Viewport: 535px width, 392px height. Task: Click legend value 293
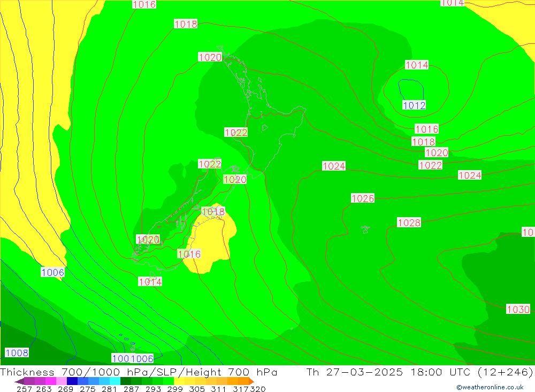(153, 389)
